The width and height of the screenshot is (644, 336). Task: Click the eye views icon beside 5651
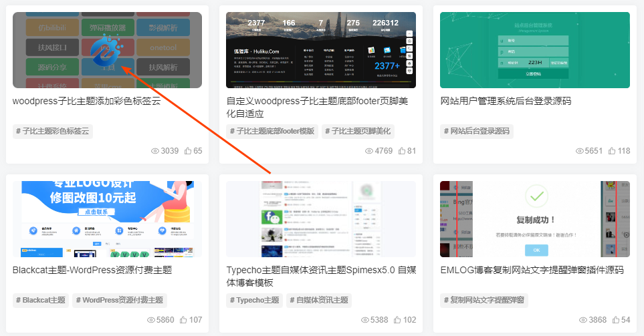(x=580, y=151)
